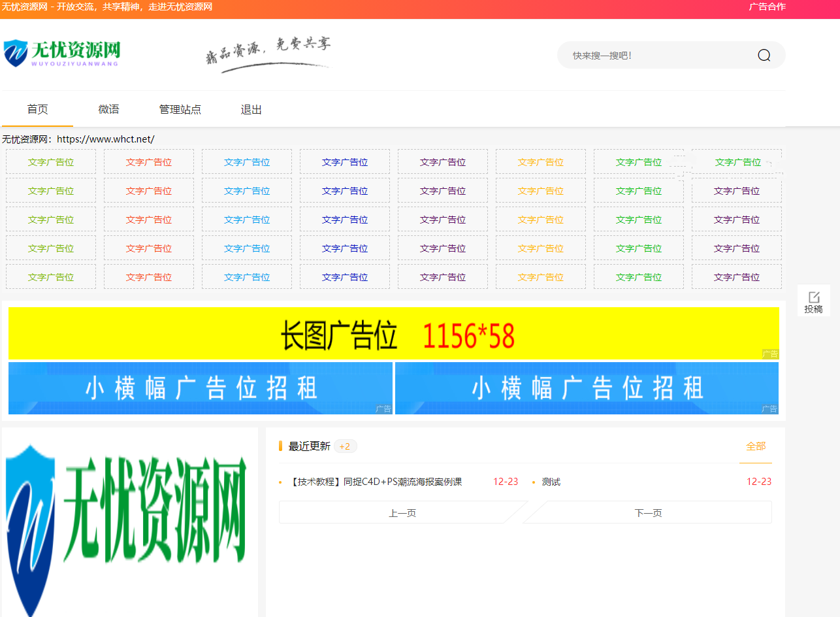Click 退出 to log out
840x617 pixels.
(x=251, y=110)
